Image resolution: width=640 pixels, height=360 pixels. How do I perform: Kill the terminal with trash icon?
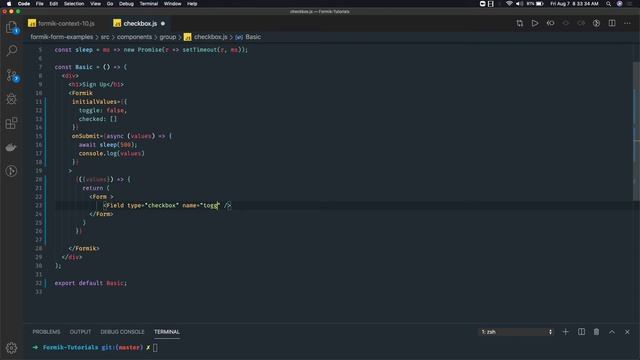point(596,332)
